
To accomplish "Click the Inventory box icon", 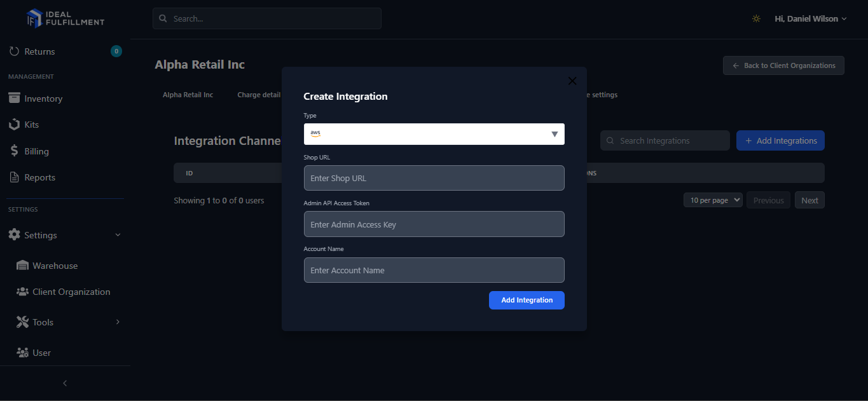I will [x=14, y=99].
